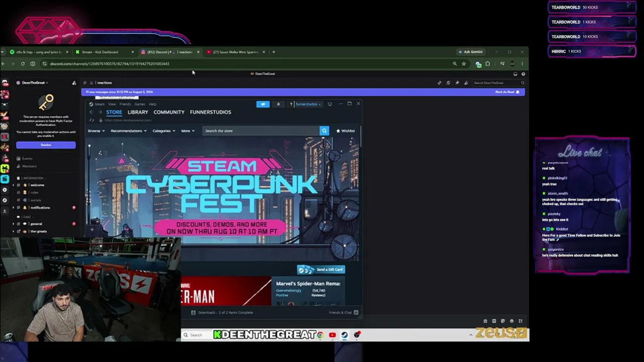
Task: Switch to Stream - Kick Dashboard browser tab
Action: tap(104, 52)
